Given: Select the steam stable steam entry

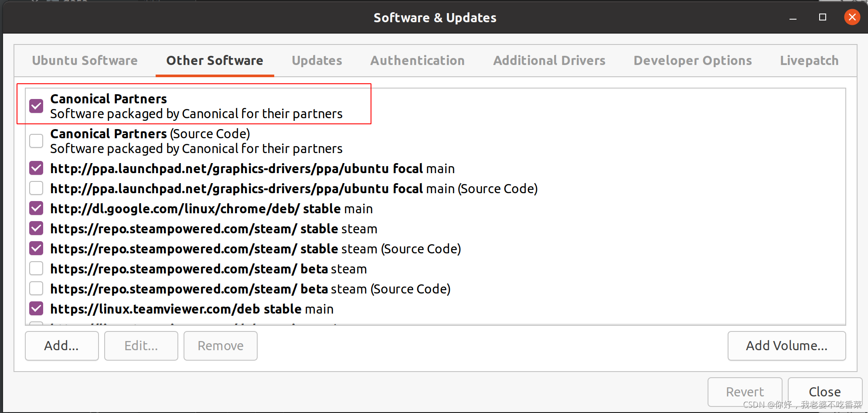Looking at the screenshot, I should click(x=214, y=229).
